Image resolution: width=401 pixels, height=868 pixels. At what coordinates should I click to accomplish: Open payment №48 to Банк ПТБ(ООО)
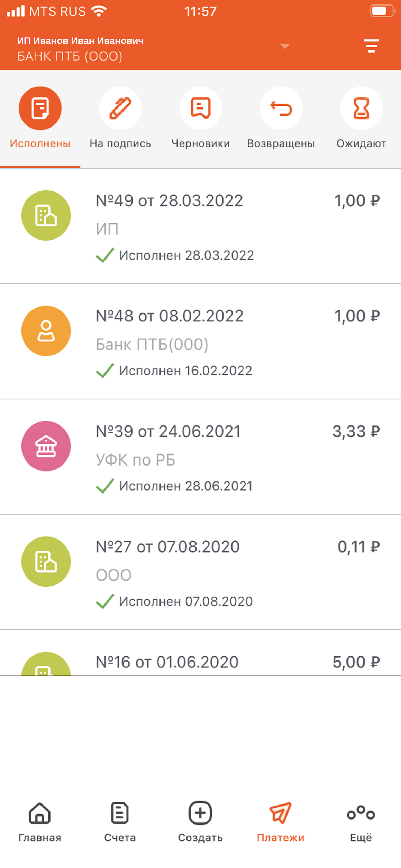click(200, 341)
